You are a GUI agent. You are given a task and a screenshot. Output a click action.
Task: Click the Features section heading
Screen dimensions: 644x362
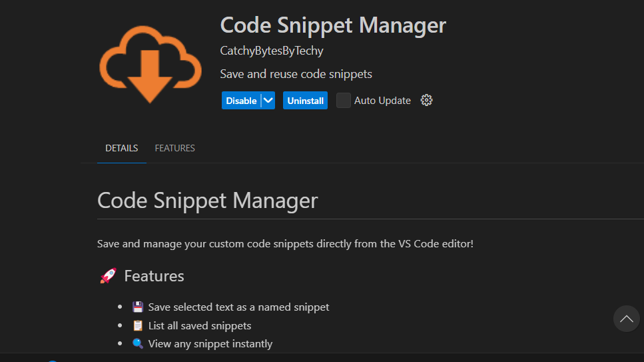(x=154, y=276)
